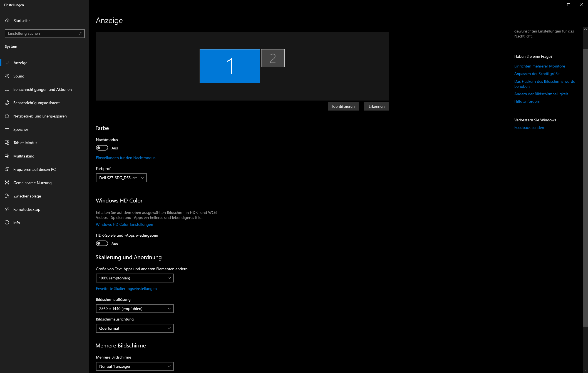Open the Bildschirmauflösung 2560 × 1440 dropdown
588x373 pixels.
point(135,309)
